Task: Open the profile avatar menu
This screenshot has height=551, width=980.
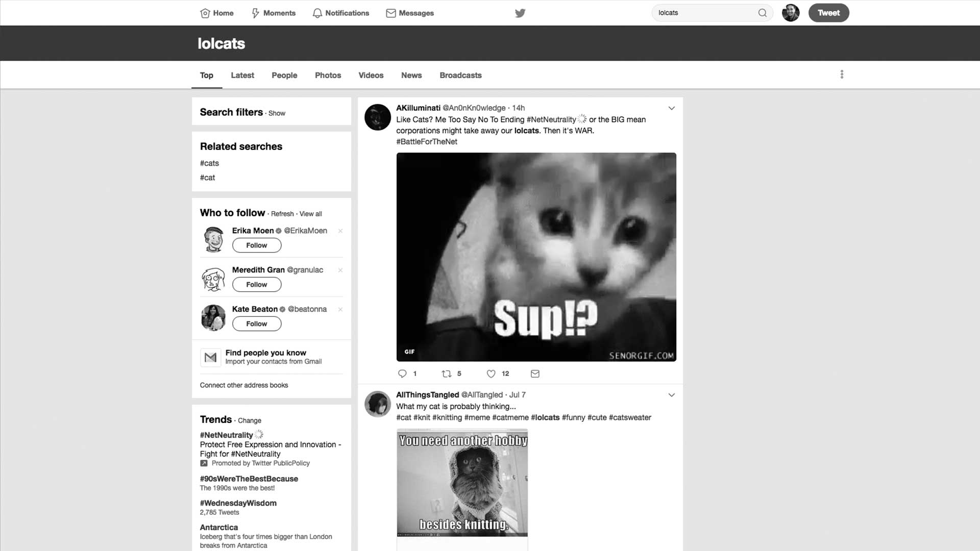Action: tap(791, 13)
